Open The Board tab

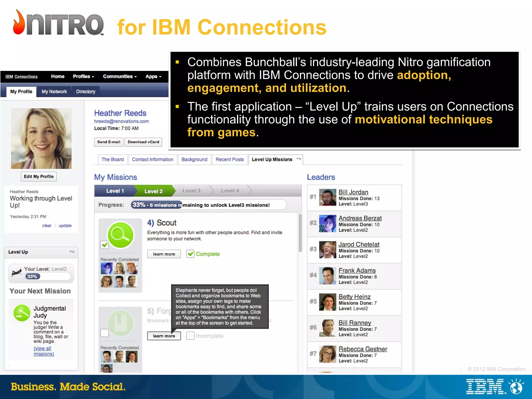(x=112, y=159)
